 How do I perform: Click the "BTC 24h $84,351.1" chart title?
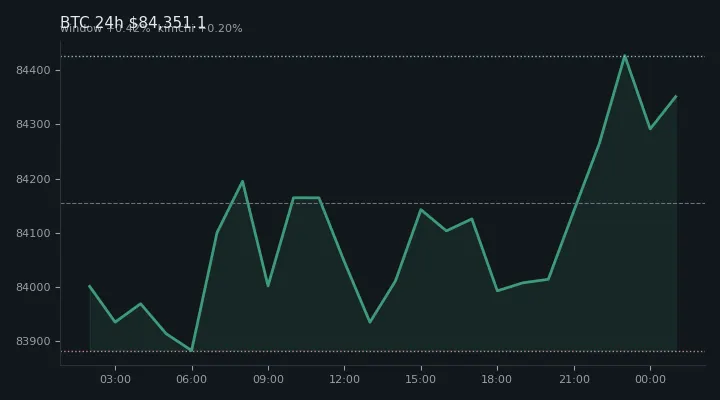[133, 22]
